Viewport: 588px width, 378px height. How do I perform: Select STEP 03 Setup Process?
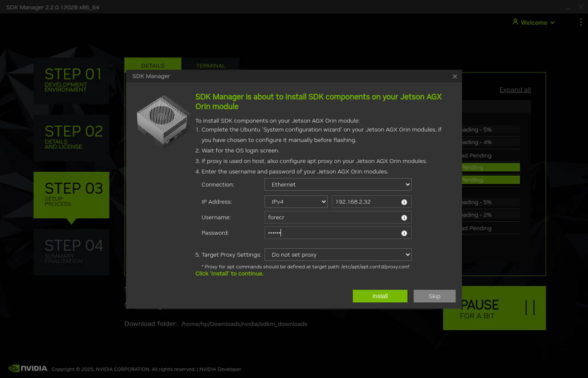[x=72, y=195]
